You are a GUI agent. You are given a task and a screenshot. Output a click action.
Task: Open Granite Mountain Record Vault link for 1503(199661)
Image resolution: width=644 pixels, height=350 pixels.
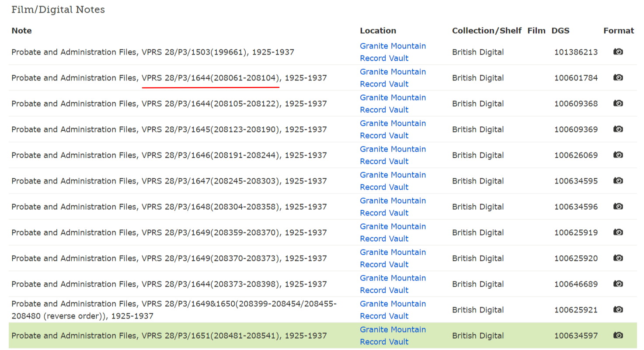[x=392, y=52]
